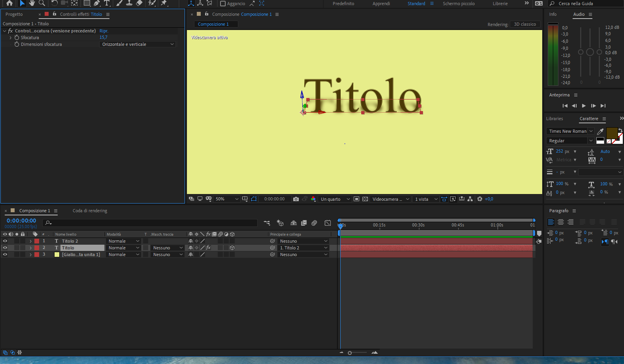Switch to Schermo piccolo workspace

(458, 4)
